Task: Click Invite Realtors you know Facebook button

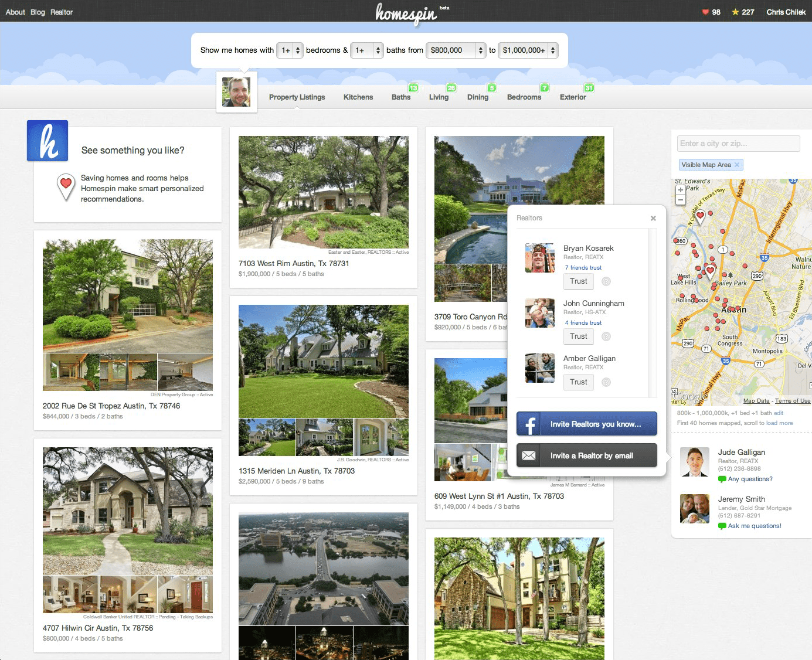Action: coord(586,424)
